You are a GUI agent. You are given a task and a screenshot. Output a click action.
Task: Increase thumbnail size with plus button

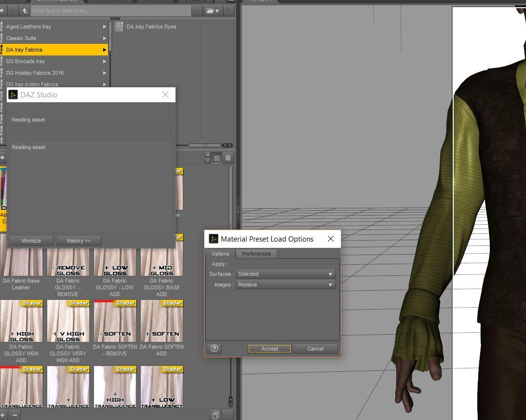208,155
